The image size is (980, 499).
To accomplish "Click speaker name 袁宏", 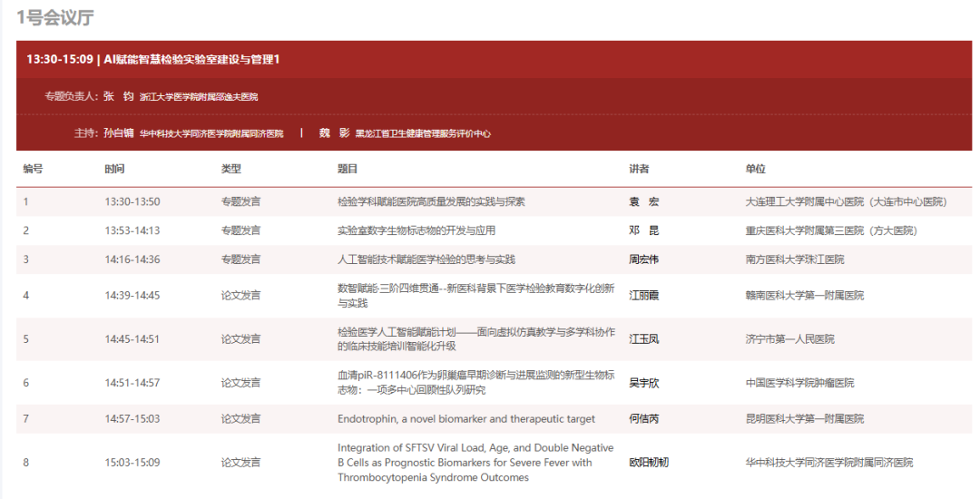I will [x=643, y=201].
